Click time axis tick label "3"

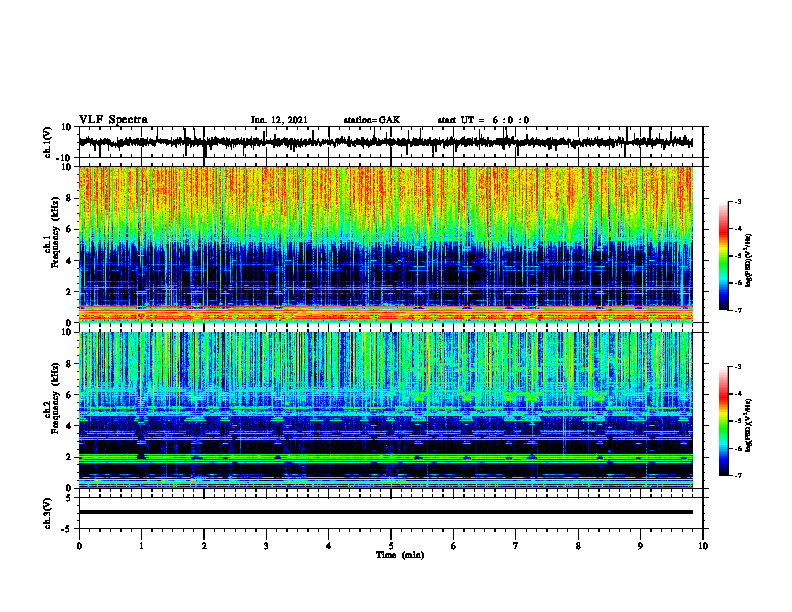tap(266, 546)
